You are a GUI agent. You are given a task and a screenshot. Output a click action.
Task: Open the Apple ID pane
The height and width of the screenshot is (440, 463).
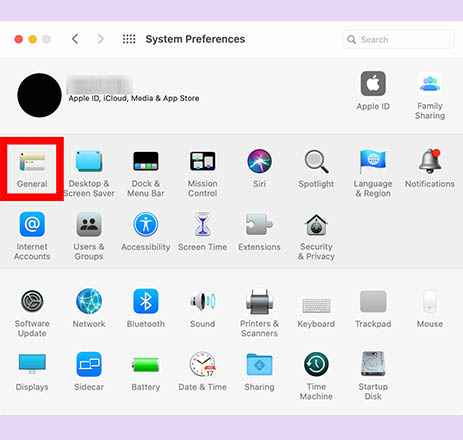pyautogui.click(x=373, y=91)
